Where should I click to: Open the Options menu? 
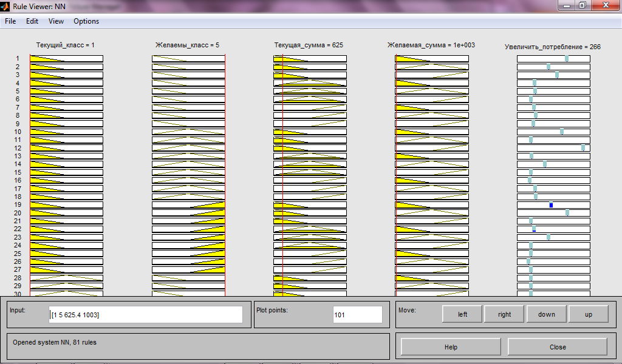[86, 21]
